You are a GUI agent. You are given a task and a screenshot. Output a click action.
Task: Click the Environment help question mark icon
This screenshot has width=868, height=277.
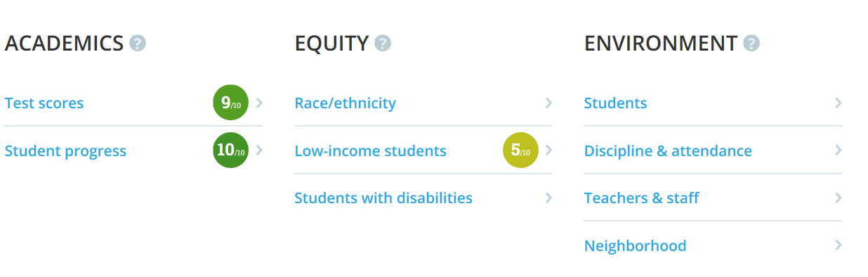[x=751, y=44]
